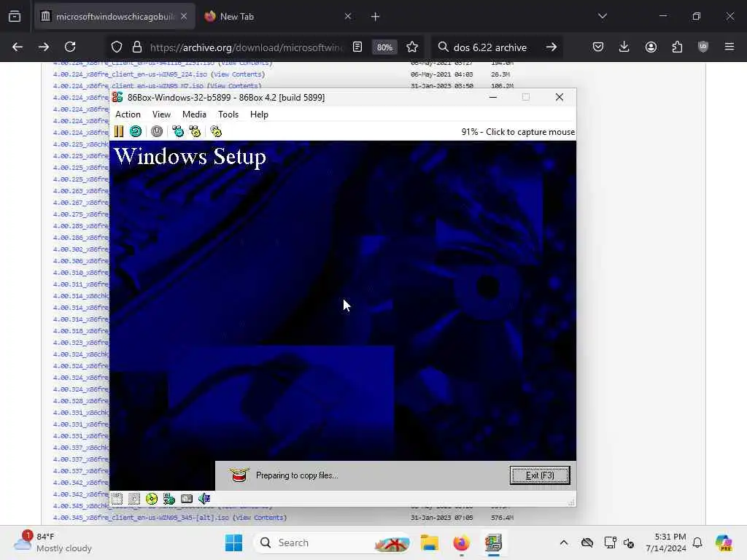The image size is (747, 560).
Task: Open Save to Pocket icon
Action: click(x=598, y=47)
